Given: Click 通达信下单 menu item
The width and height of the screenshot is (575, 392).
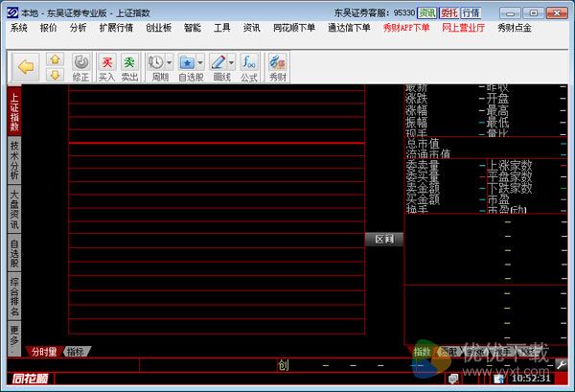Looking at the screenshot, I should [349, 28].
